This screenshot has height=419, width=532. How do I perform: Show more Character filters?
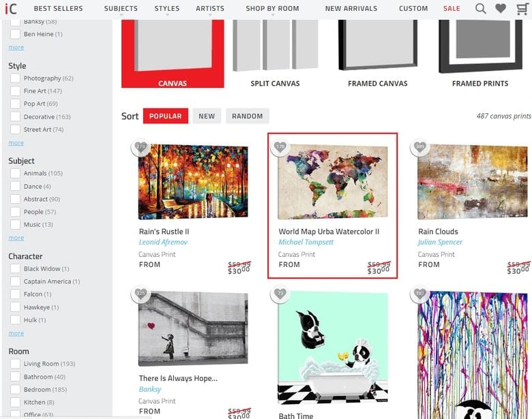pos(16,333)
